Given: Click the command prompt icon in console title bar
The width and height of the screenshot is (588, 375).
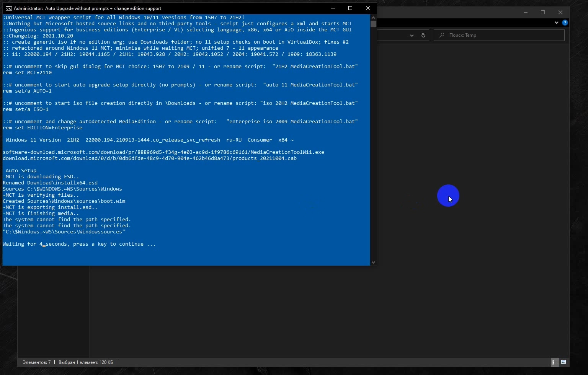Looking at the screenshot, I should pyautogui.click(x=8, y=8).
